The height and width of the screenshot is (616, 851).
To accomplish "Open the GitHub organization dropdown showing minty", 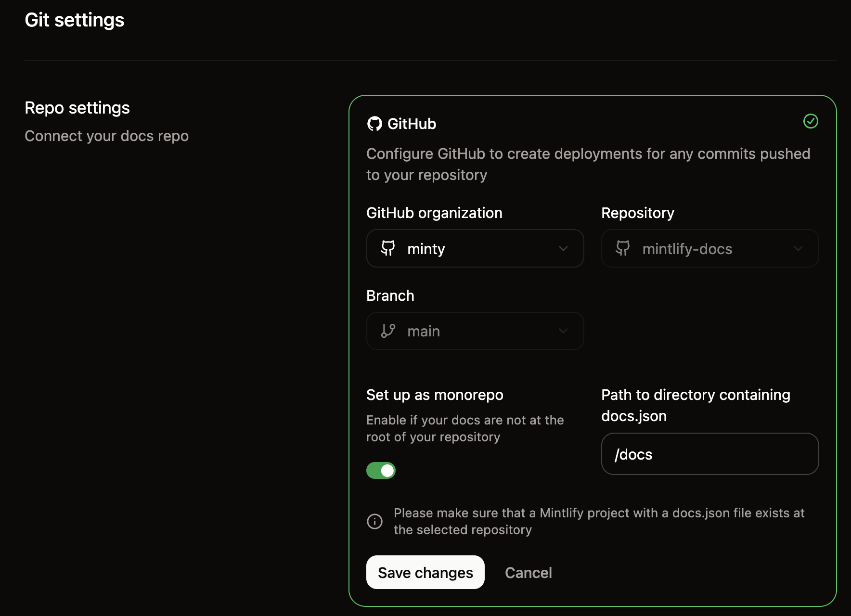I will (x=475, y=248).
